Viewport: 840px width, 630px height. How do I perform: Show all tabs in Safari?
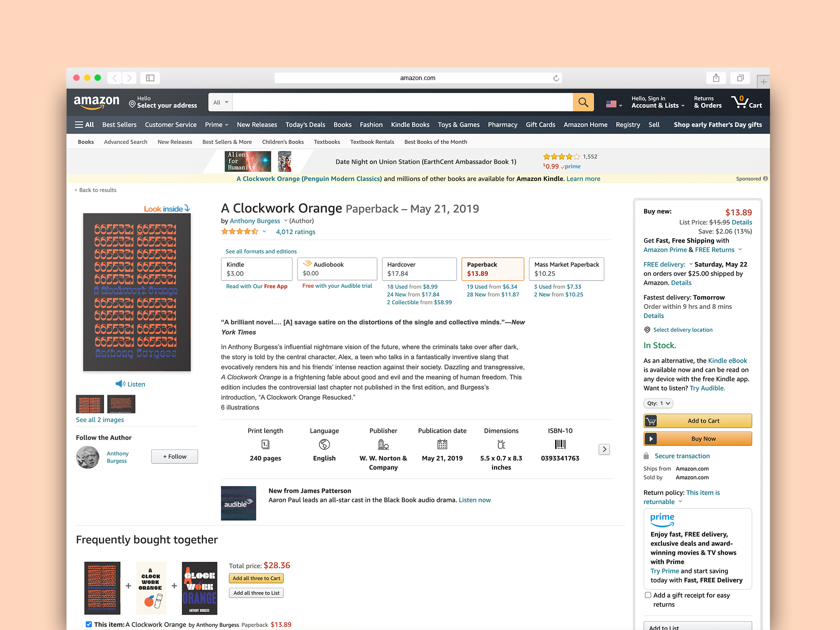coord(740,78)
